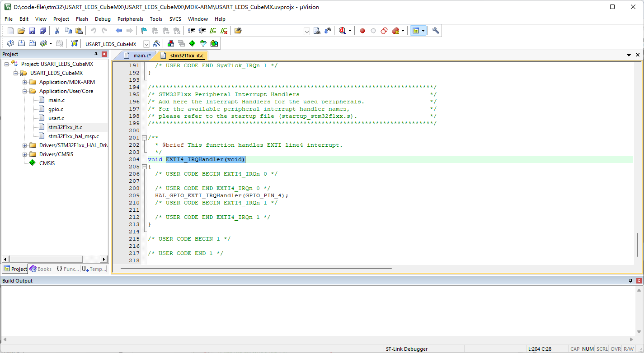Click the Unindent selected lines icon
Image resolution: width=644 pixels, height=353 pixels.
202,31
